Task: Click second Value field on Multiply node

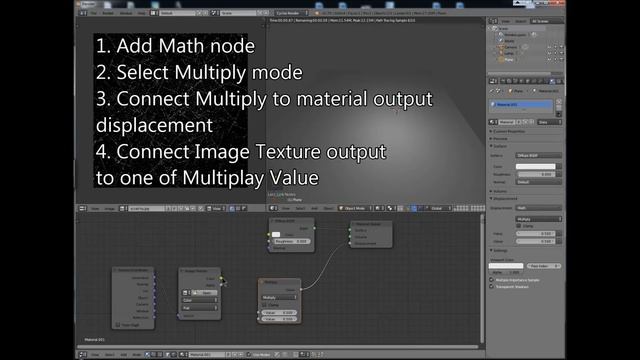Action: point(280,319)
